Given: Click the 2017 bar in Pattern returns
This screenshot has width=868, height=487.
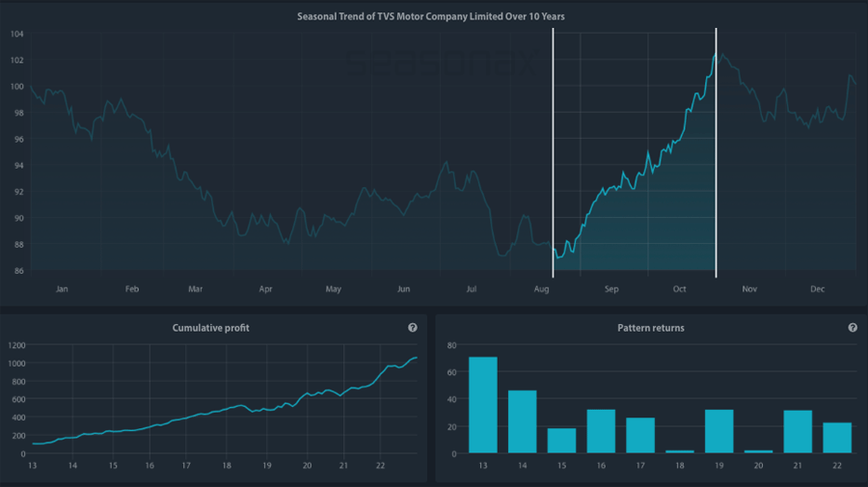Looking at the screenshot, I should point(639,435).
